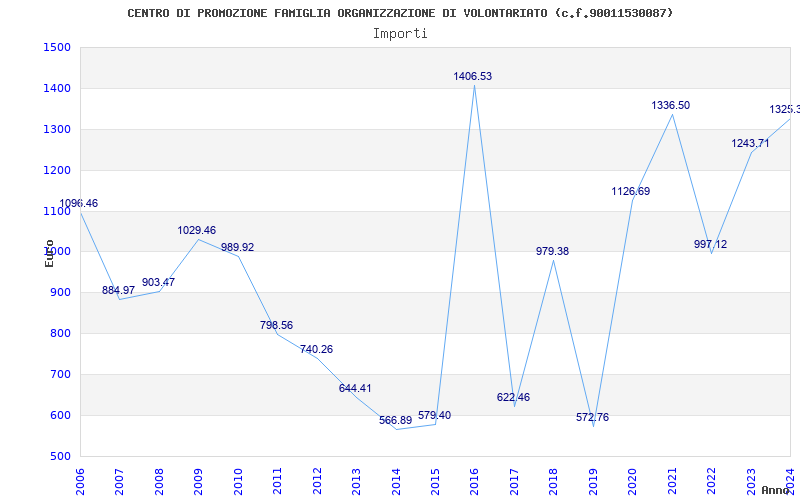Select the 572.76 data label
Viewport: 800px width, 500px height.
tap(592, 417)
